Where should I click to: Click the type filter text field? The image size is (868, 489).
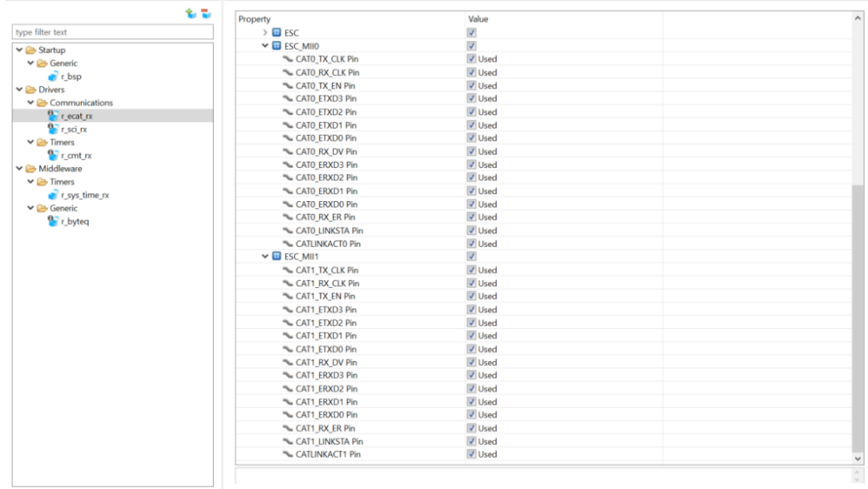(113, 33)
